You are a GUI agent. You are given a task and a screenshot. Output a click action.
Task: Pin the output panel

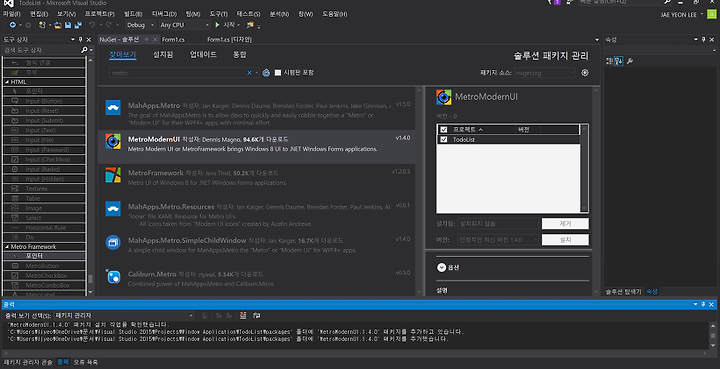703,304
